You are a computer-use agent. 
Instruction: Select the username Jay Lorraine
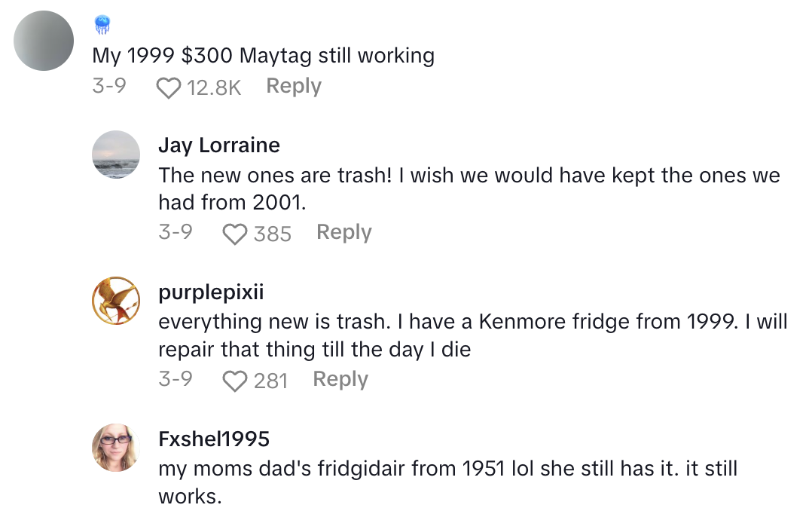(x=219, y=145)
